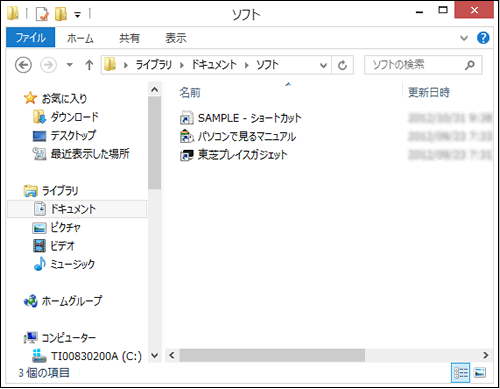The height and width of the screenshot is (389, 500).
Task: Open the recent locations dropdown arrow
Action: tap(69, 65)
